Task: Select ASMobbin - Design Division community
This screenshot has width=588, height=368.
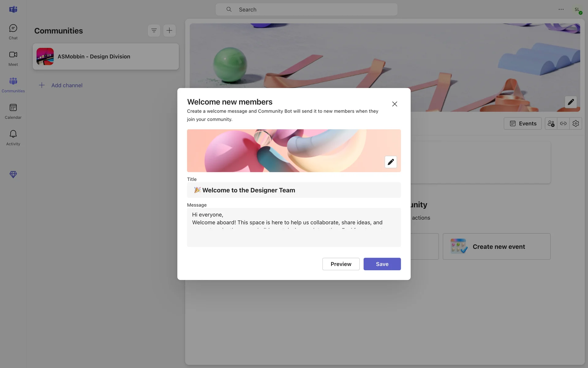Action: click(106, 56)
